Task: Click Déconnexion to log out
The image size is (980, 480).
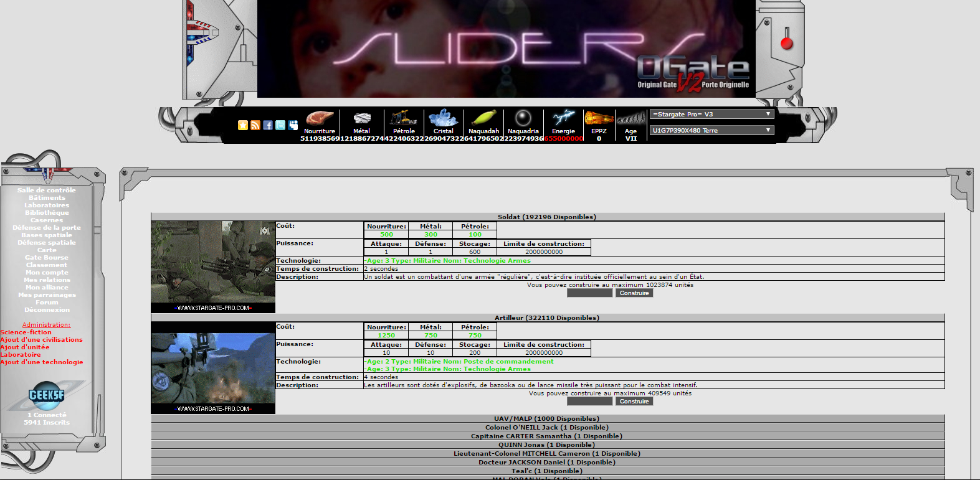Action: click(x=47, y=310)
